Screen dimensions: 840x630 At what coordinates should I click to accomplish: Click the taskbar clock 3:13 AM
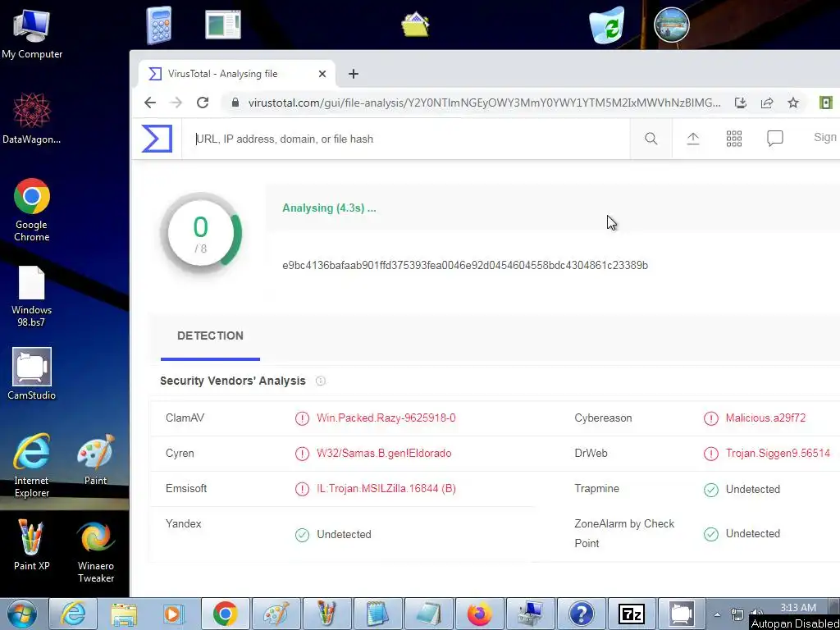pos(798,608)
